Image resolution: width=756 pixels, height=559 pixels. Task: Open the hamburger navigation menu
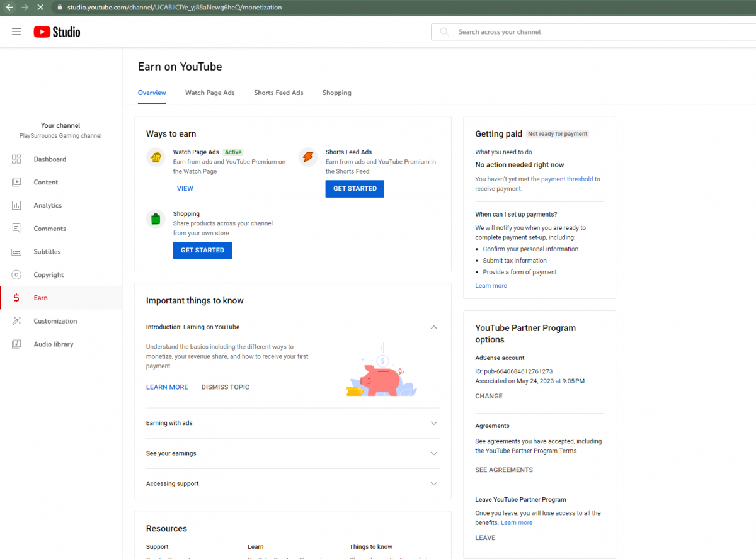tap(16, 31)
